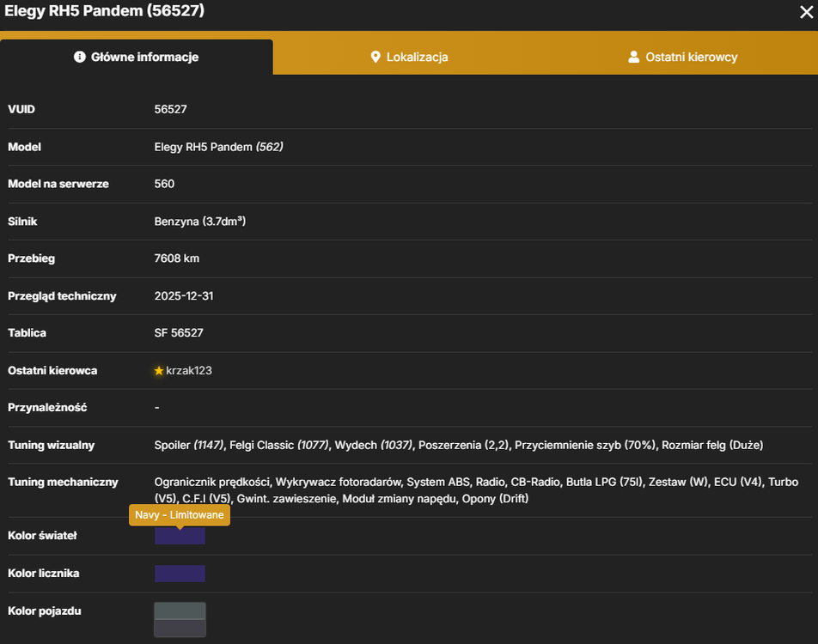The width and height of the screenshot is (818, 644).
Task: Click the plate value SF 56527
Action: 179,333
